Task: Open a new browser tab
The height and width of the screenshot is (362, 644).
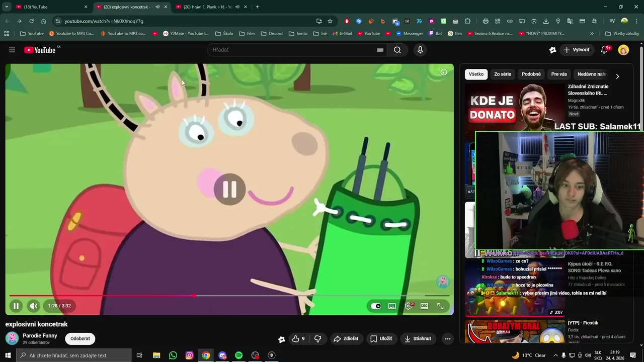Action: pyautogui.click(x=258, y=7)
